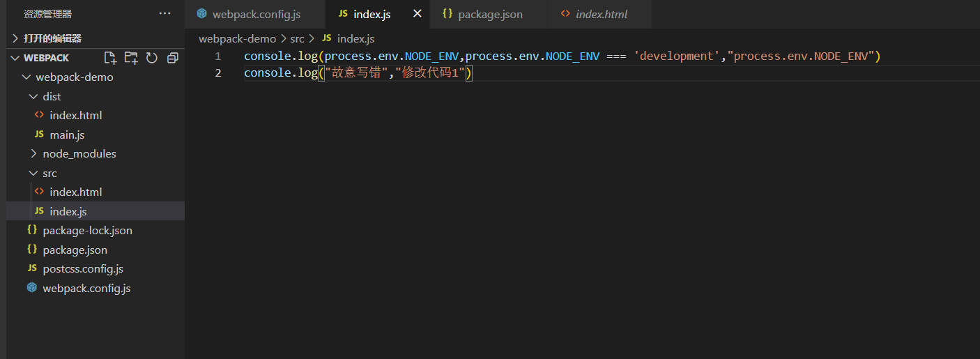Click the JSON braces icon on package.json tab
Viewport: 980px width, 359px height.
click(447, 14)
